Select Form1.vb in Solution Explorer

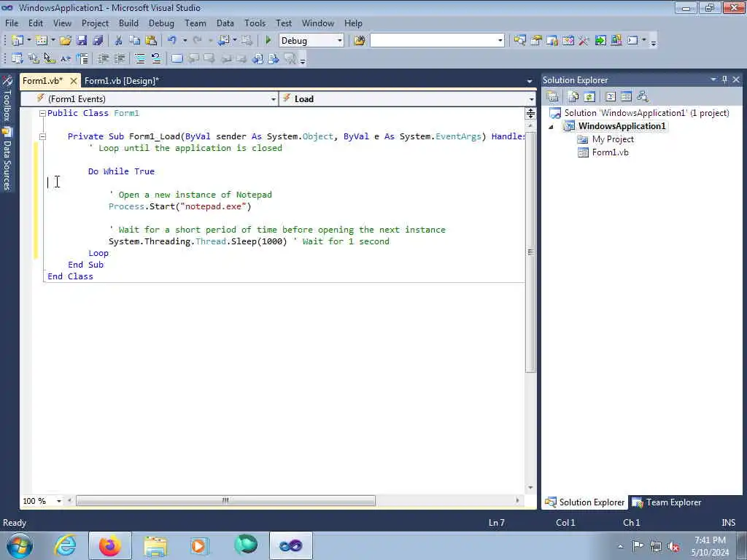610,153
